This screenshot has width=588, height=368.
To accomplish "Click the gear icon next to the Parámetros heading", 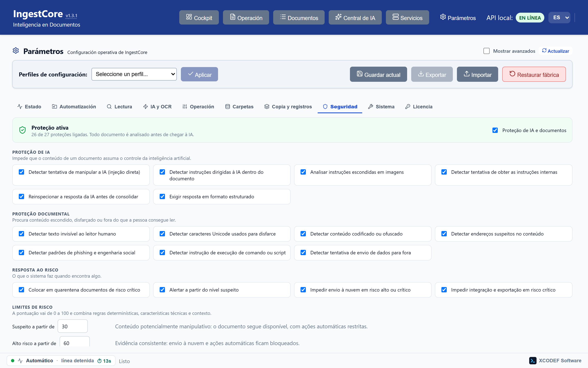I will 16,51.
